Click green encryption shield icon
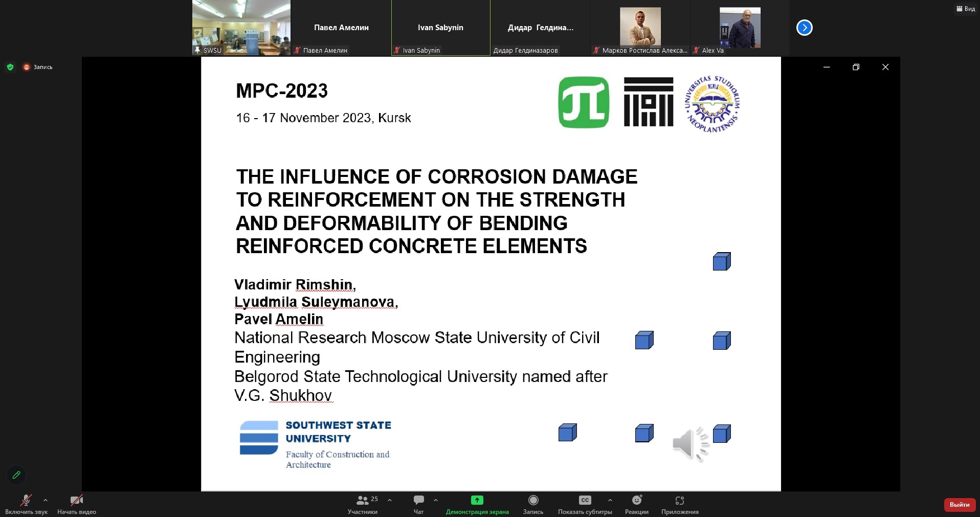980x517 pixels. pyautogui.click(x=10, y=67)
